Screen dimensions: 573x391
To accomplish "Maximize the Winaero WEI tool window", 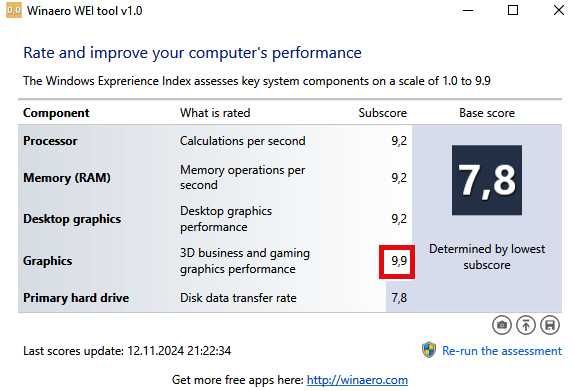I will tap(513, 10).
